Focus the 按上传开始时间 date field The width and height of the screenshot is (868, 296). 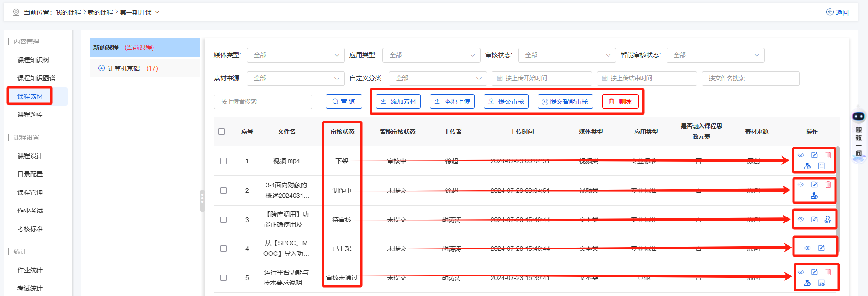pos(541,79)
